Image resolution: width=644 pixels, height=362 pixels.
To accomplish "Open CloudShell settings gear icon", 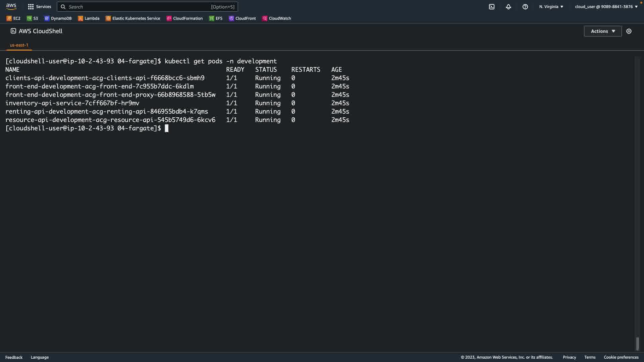I will pyautogui.click(x=629, y=31).
